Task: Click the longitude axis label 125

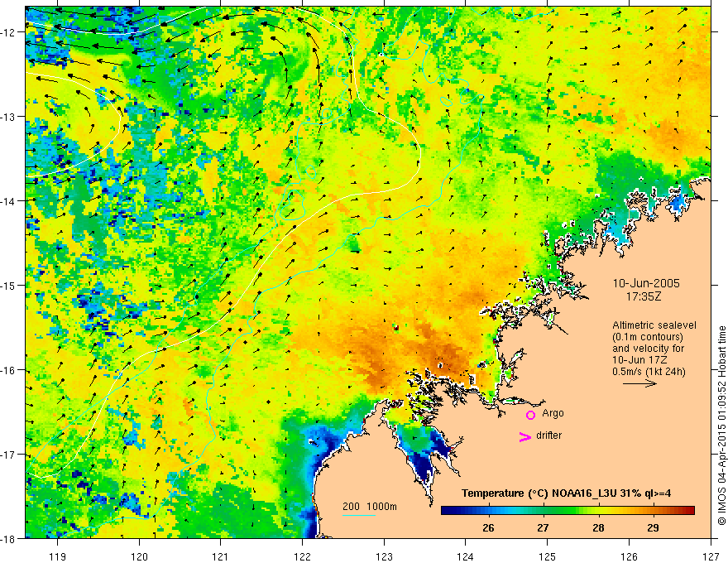Action: click(548, 556)
